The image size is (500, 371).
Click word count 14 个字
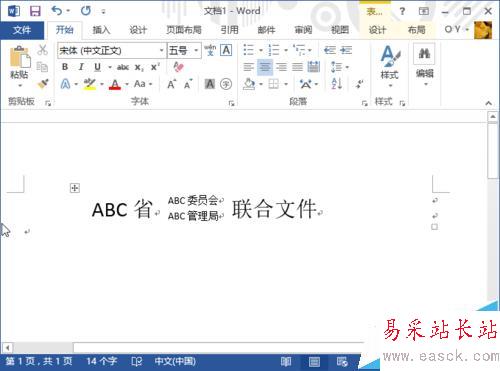point(102,361)
